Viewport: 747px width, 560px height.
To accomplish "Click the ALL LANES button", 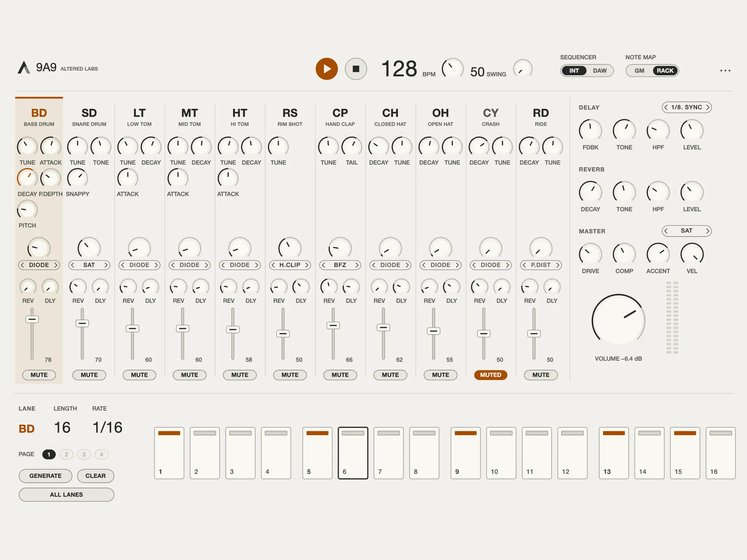I will point(66,495).
